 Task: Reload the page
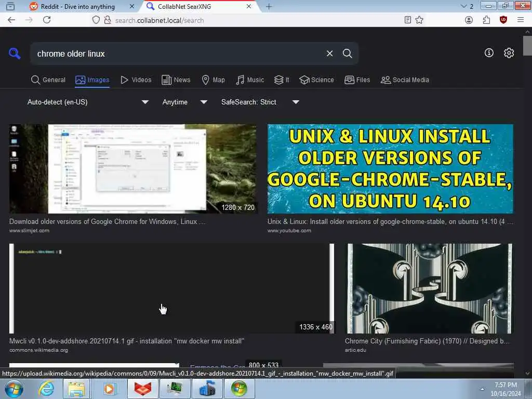(x=47, y=20)
